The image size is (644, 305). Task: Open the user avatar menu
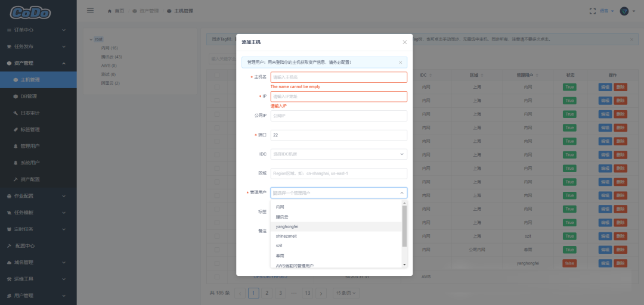pyautogui.click(x=624, y=11)
